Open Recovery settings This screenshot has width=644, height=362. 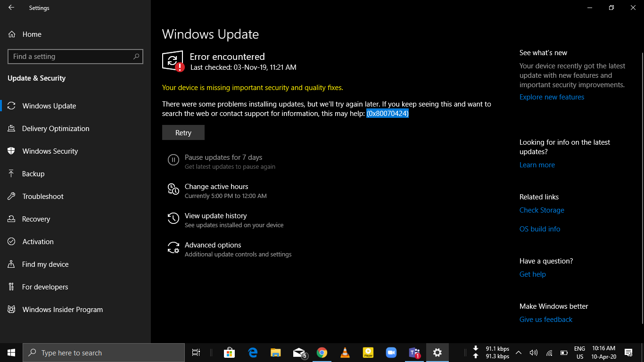click(36, 219)
